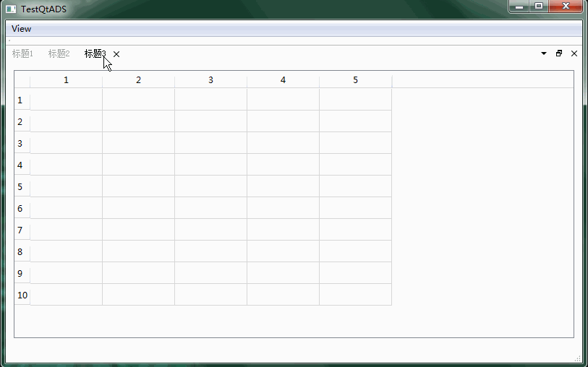Select column header 2
This screenshot has width=588, height=367.
tap(138, 80)
